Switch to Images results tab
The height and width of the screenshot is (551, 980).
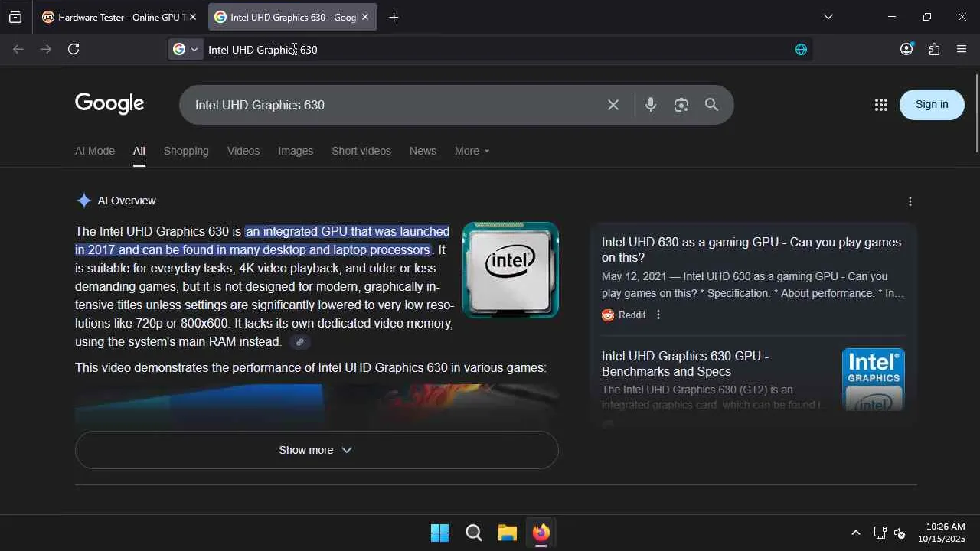click(296, 151)
